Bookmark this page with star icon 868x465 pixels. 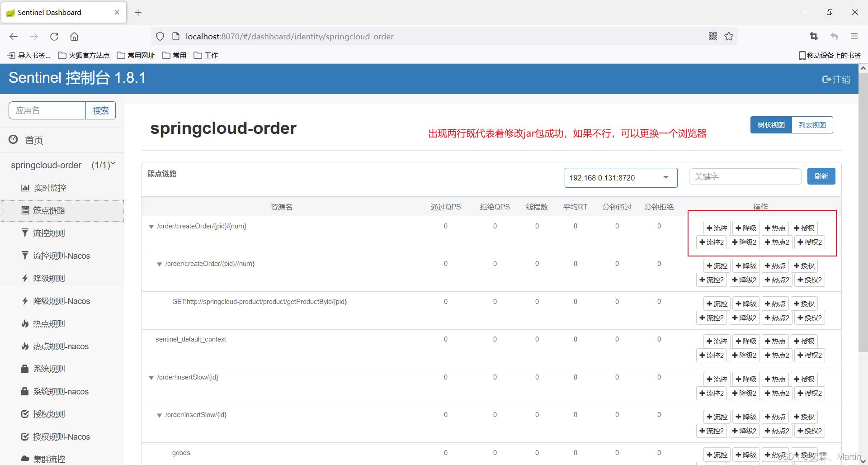729,37
